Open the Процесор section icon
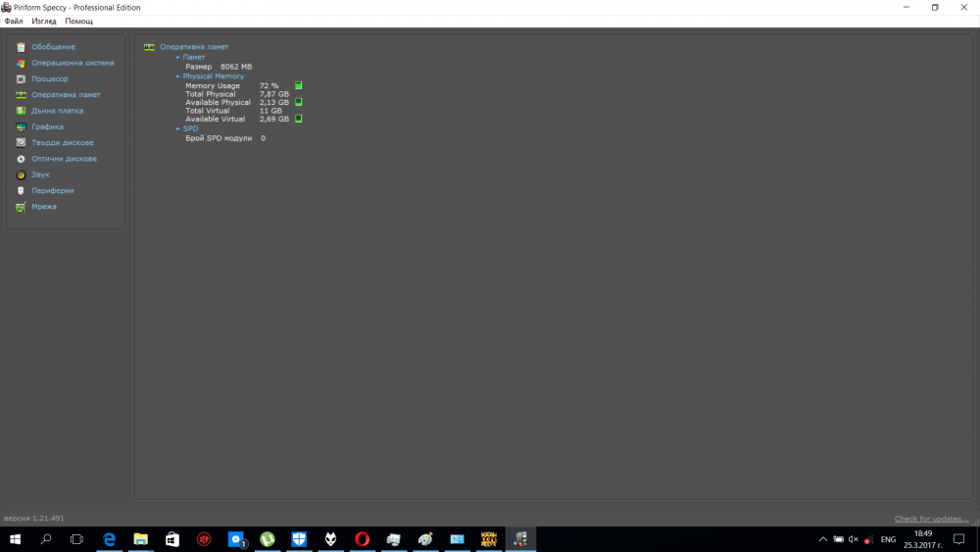Viewport: 980px width, 552px height. (x=21, y=78)
